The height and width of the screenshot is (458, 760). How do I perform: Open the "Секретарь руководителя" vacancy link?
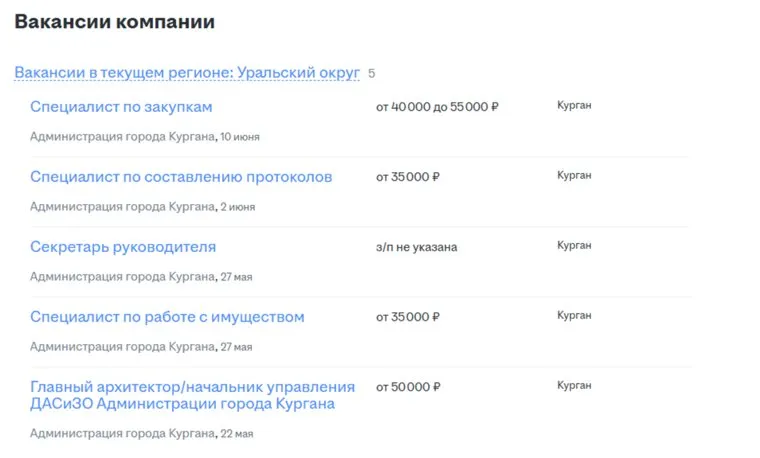pyautogui.click(x=123, y=247)
